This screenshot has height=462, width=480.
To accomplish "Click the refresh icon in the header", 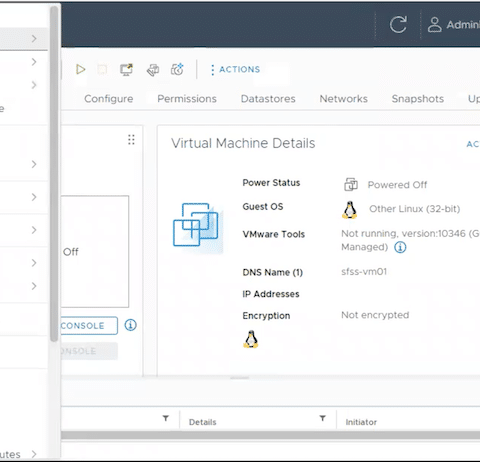I will point(398,24).
